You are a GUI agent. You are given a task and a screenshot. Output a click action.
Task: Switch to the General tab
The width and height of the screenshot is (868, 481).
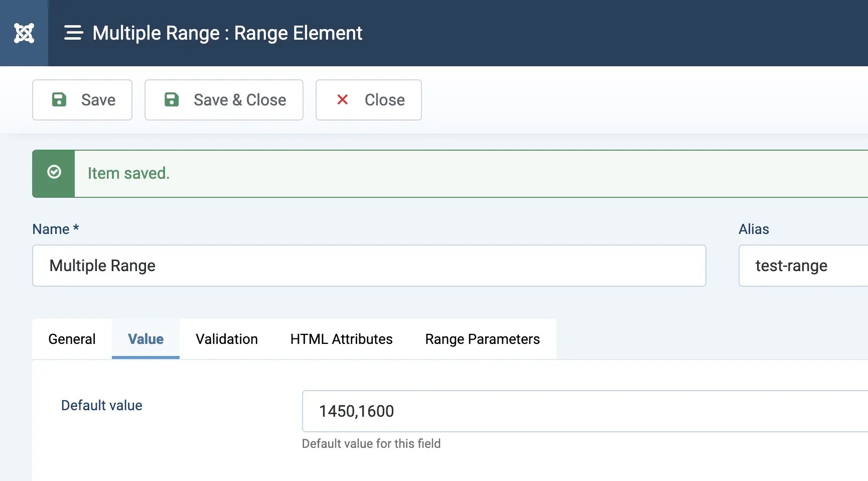pyautogui.click(x=72, y=339)
